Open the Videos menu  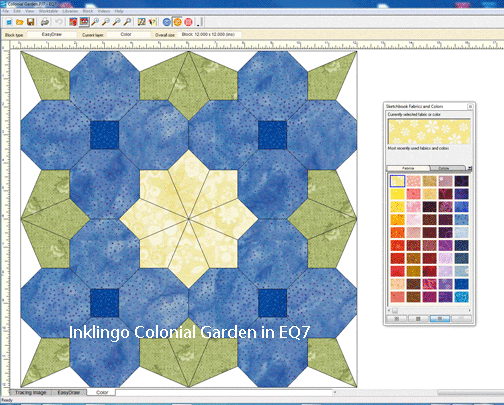[104, 11]
